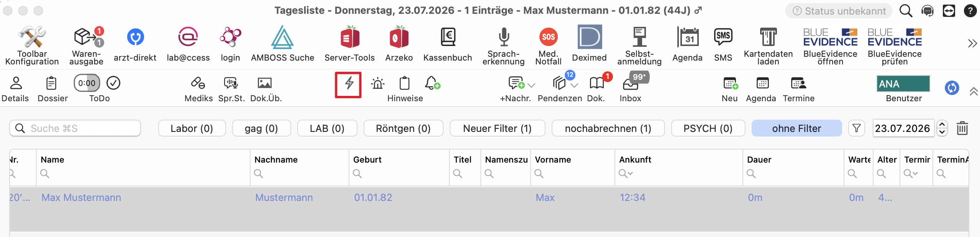Start Spracherkennung microphone
The image size is (980, 237).
coord(503,45)
